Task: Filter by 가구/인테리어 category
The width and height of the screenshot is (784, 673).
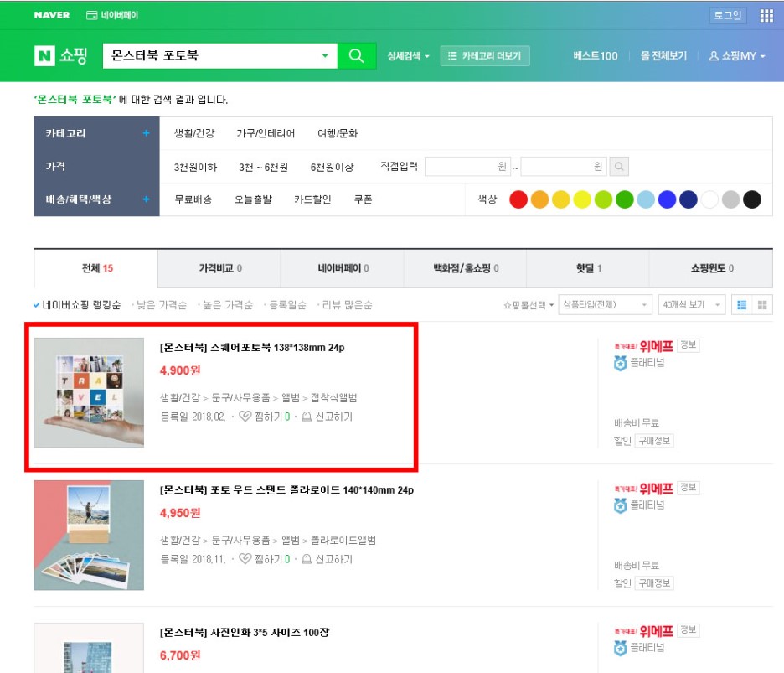Action: 266,133
